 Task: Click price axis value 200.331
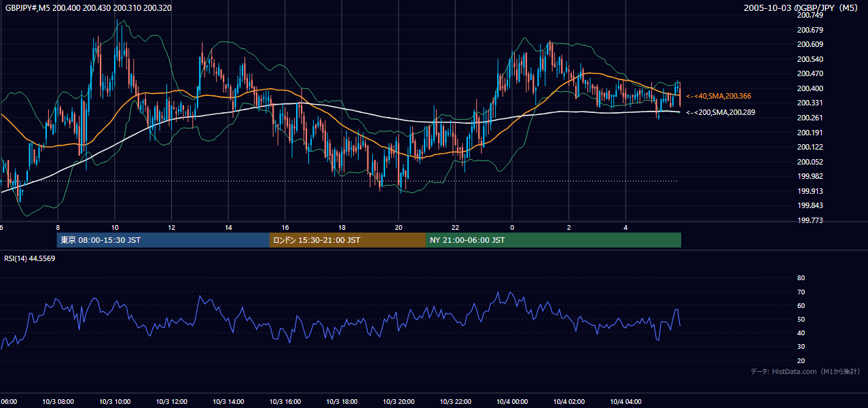[810, 103]
